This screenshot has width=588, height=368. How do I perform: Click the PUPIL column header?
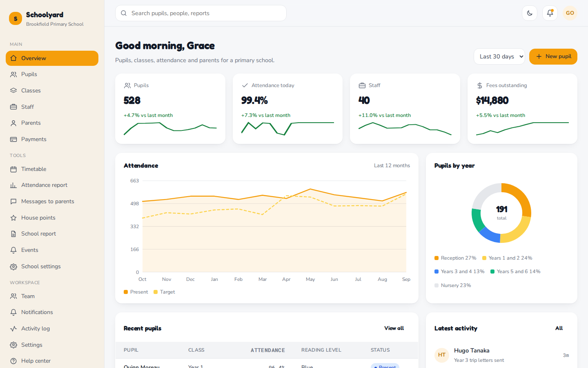(x=131, y=350)
